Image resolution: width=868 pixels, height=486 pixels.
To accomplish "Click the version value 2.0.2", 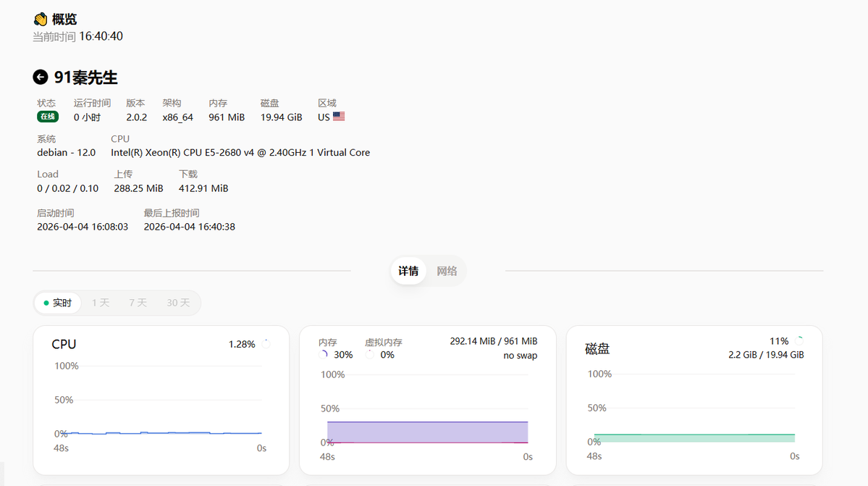I will (x=137, y=117).
